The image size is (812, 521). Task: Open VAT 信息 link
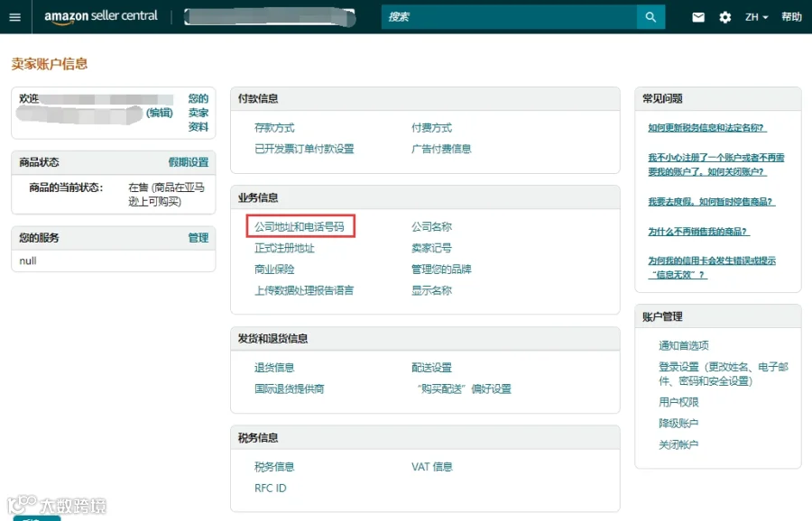pyautogui.click(x=432, y=467)
